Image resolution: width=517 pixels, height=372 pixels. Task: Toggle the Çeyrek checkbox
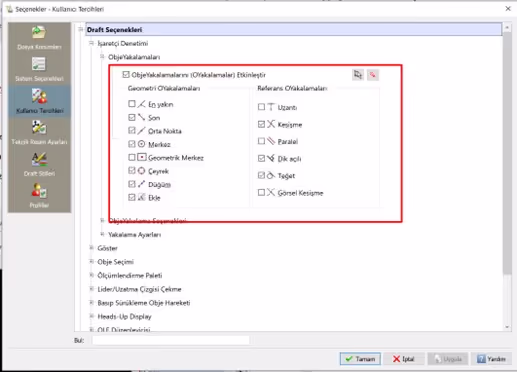point(132,171)
